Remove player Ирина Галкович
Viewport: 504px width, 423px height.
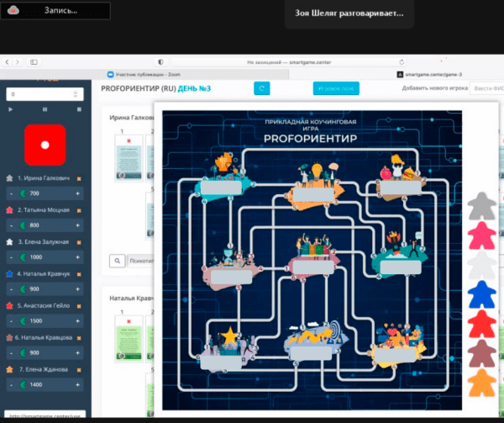coord(79,178)
